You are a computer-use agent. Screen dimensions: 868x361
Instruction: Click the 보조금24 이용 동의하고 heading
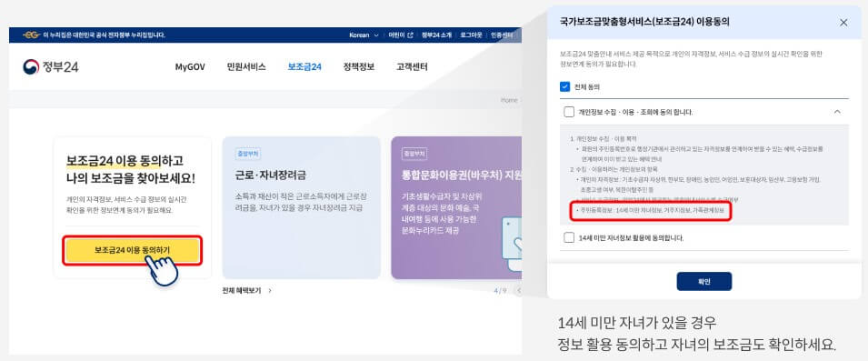[x=125, y=161]
